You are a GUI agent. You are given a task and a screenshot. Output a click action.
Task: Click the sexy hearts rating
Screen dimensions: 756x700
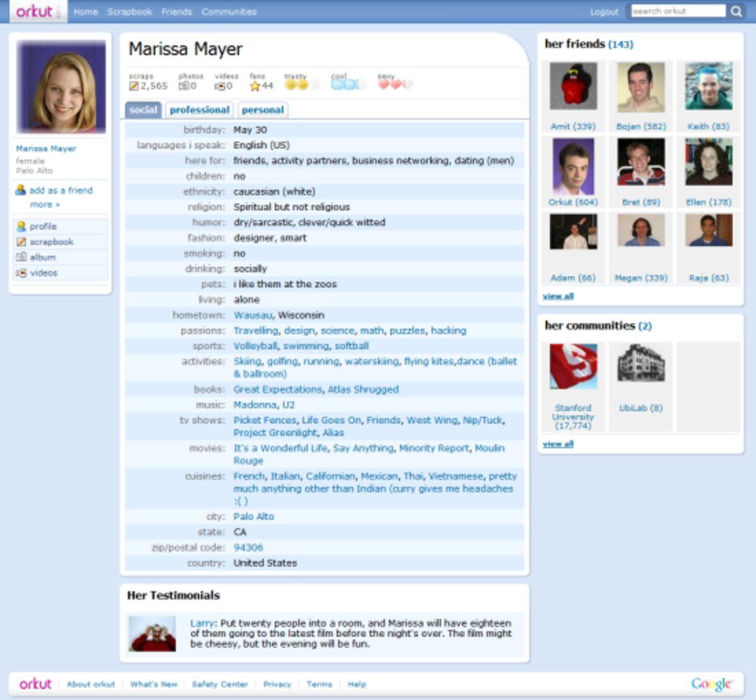pyautogui.click(x=394, y=84)
